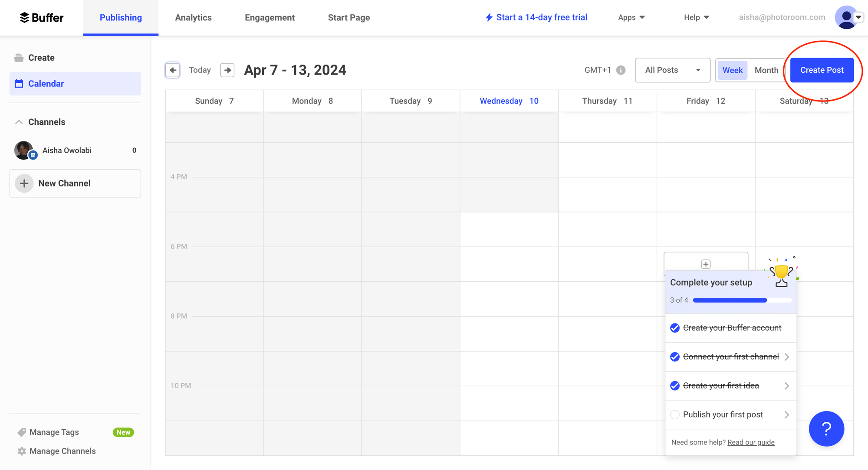Switch to Month view
Image resolution: width=868 pixels, height=470 pixels.
click(x=767, y=70)
